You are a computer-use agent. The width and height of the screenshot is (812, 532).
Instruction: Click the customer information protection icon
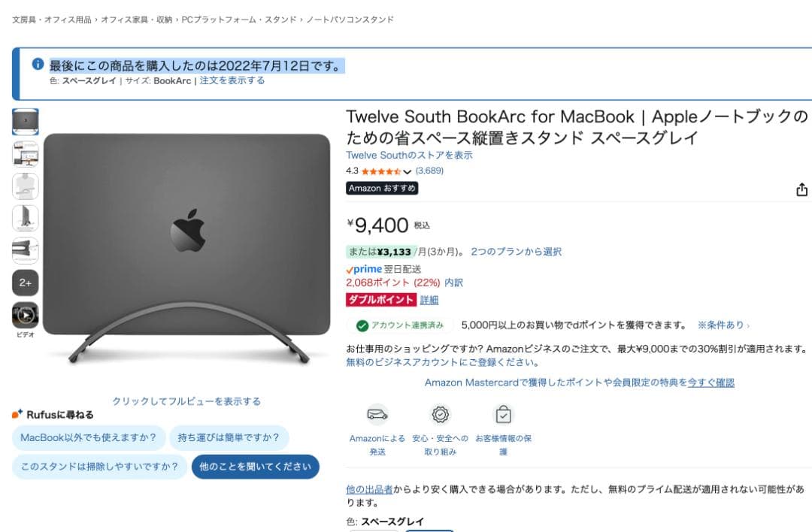pyautogui.click(x=503, y=415)
